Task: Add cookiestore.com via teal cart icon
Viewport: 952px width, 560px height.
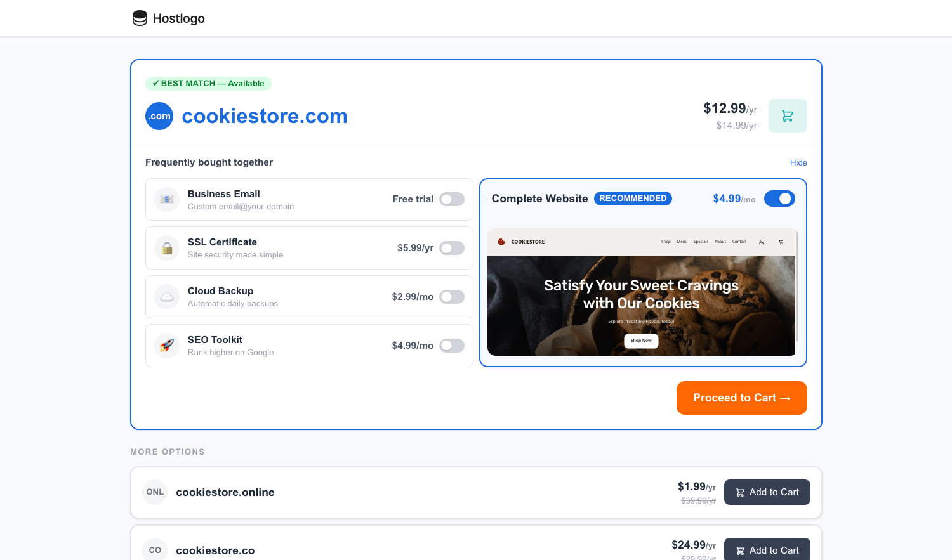Action: click(788, 116)
